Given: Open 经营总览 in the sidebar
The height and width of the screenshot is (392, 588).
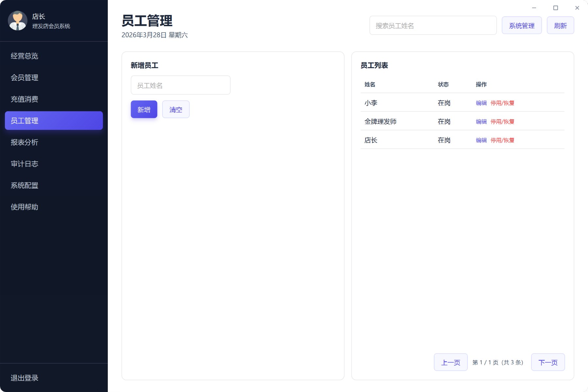Looking at the screenshot, I should (x=24, y=56).
